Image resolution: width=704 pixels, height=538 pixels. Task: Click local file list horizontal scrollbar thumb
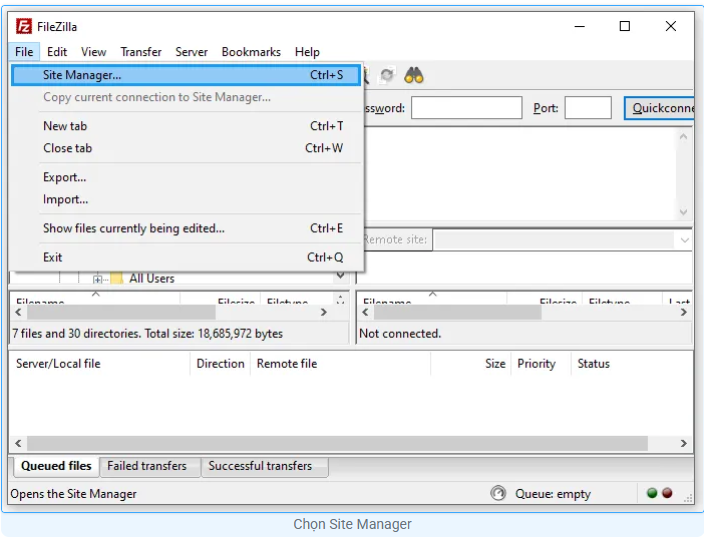[x=121, y=312]
